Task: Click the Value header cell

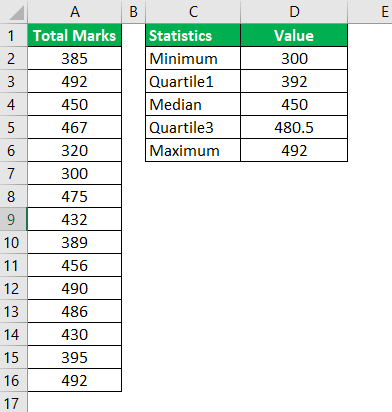Action: pos(294,35)
